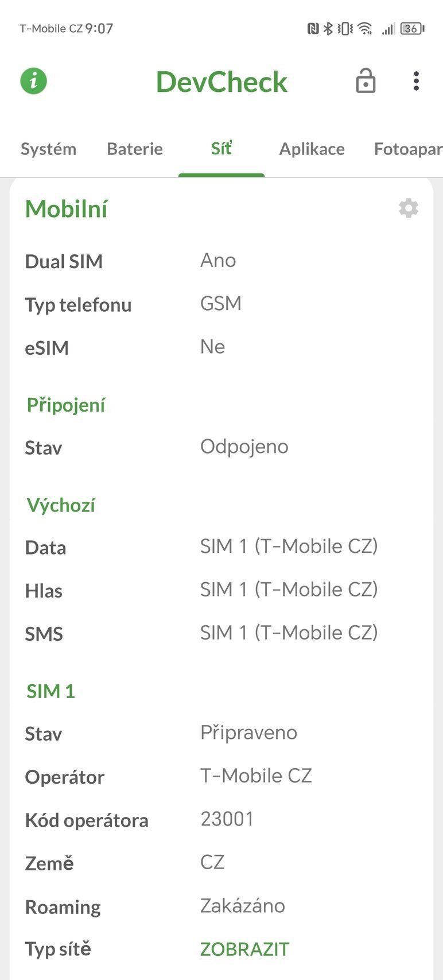This screenshot has width=443, height=980.
Task: Tap ZOBRAZIT to show network type
Action: (244, 949)
